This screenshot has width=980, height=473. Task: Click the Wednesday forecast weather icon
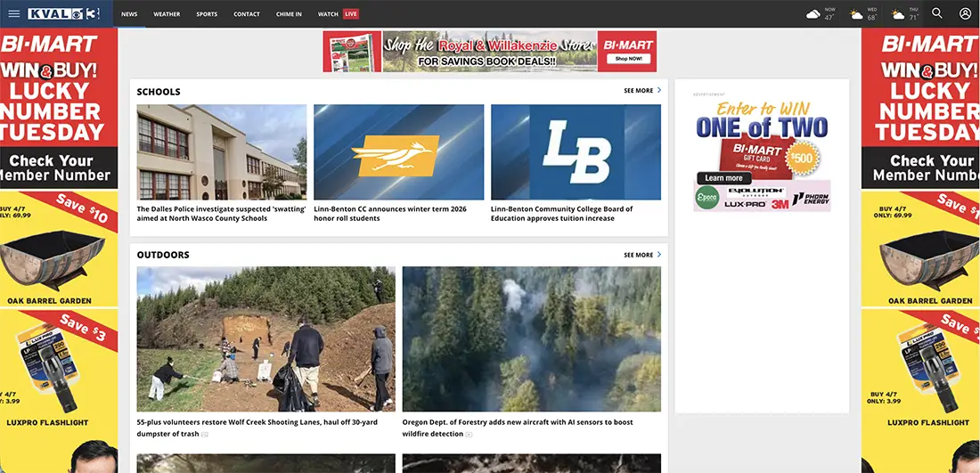(855, 14)
